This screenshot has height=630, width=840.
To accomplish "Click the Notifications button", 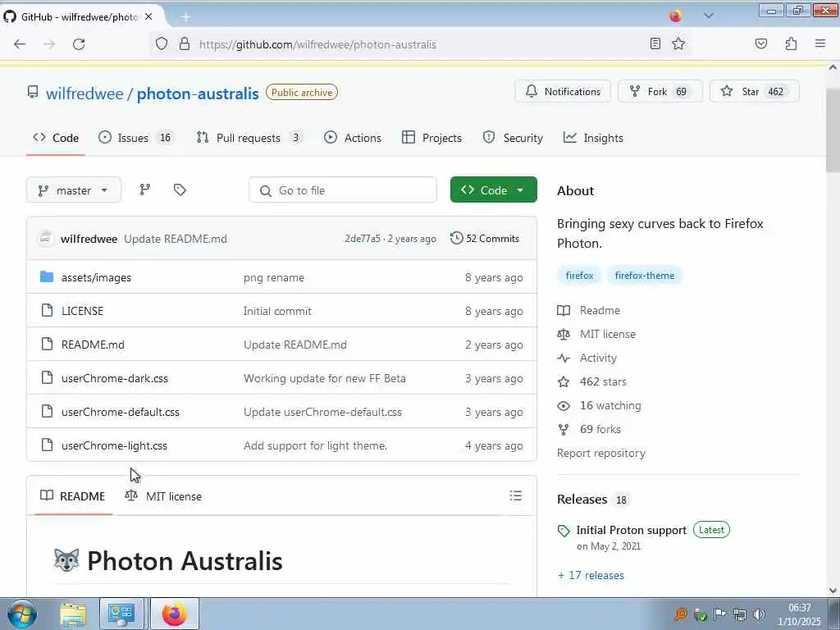I will [563, 92].
